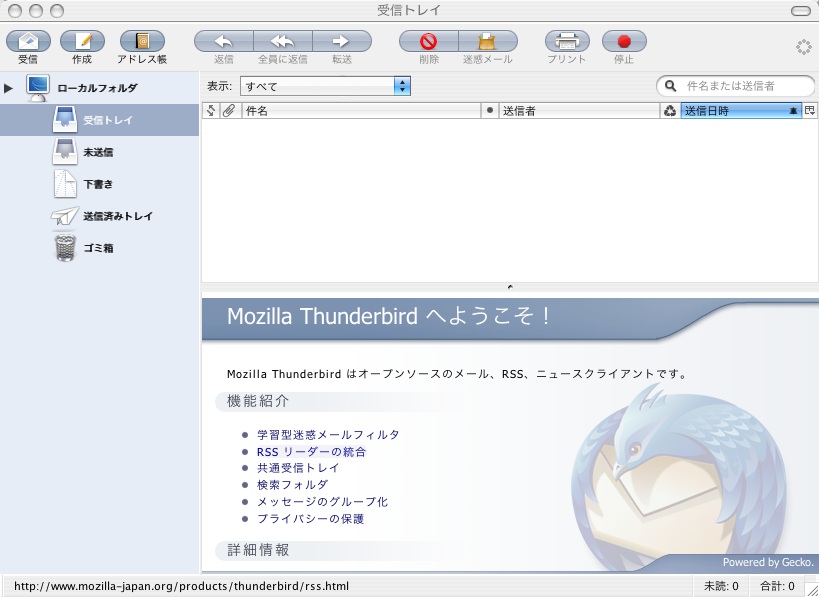Viewport: 819px width, 597px height.
Task: Open 作成 compose message icon
Action: (82, 41)
